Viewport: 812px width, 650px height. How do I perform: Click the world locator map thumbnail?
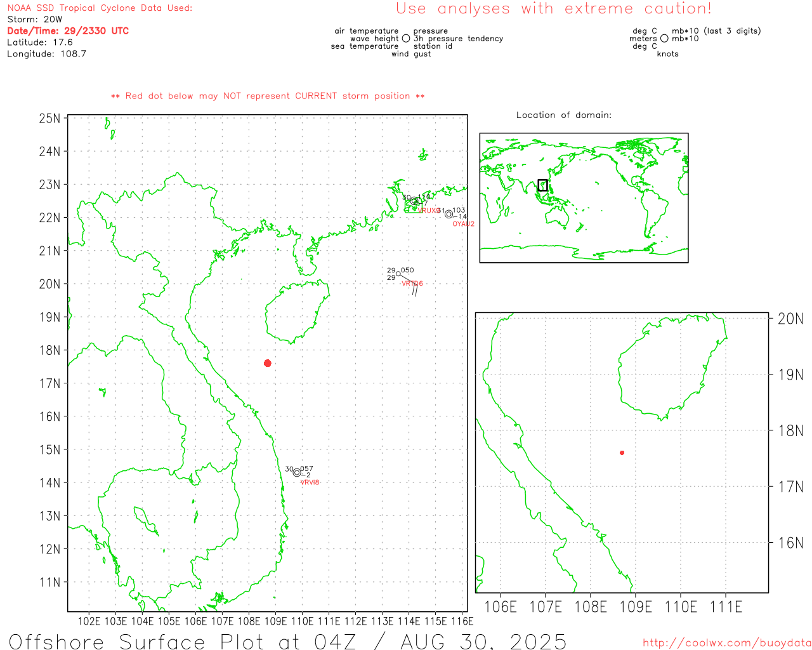[584, 198]
